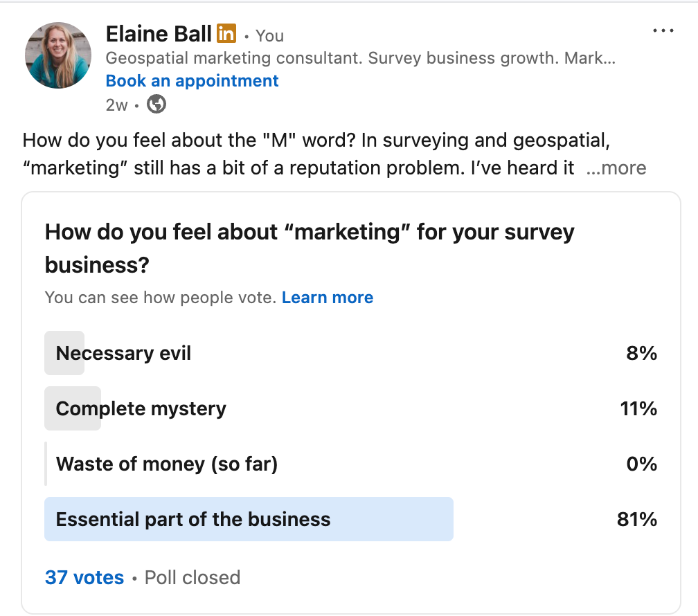This screenshot has width=698, height=616.
Task: Select the Complete mystery poll option
Action: tap(141, 409)
